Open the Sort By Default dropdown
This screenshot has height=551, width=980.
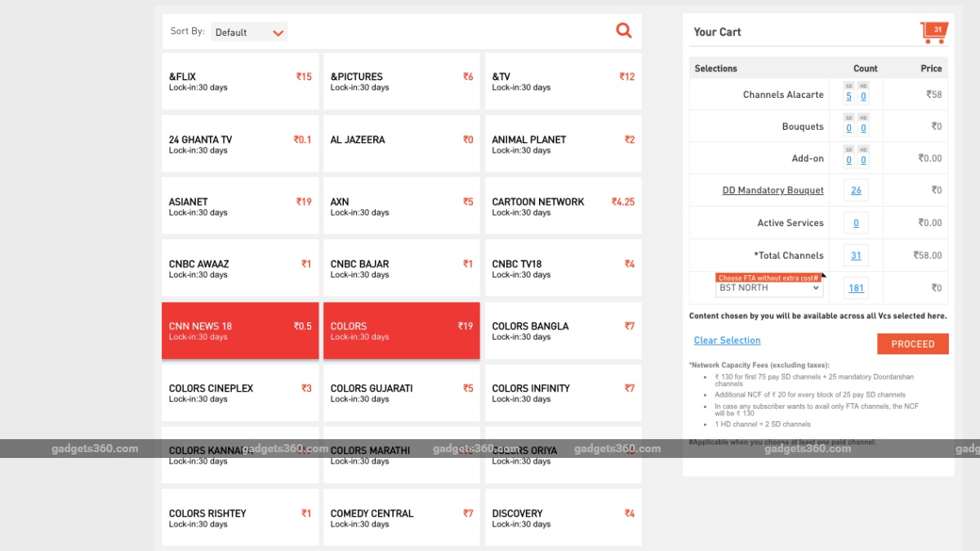(x=249, y=32)
